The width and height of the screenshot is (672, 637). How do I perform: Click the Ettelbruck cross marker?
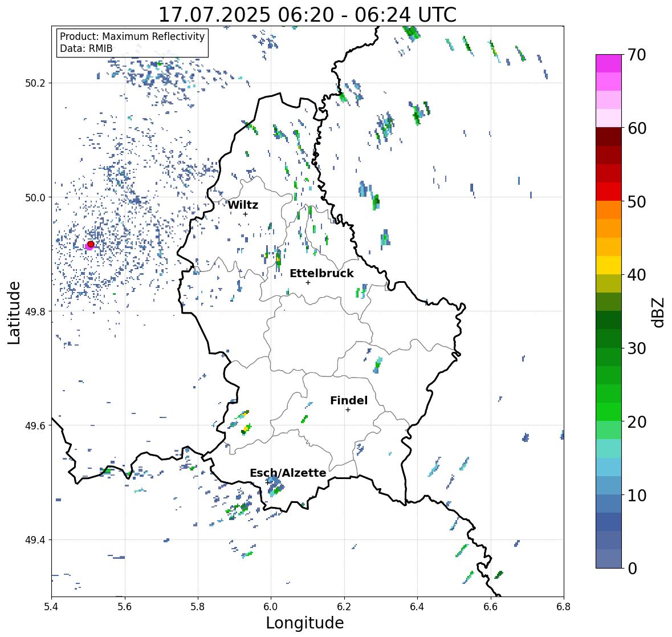pyautogui.click(x=308, y=282)
